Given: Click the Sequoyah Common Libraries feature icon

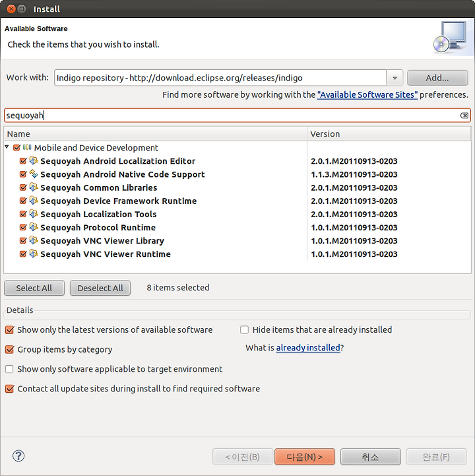Looking at the screenshot, I should tap(34, 187).
